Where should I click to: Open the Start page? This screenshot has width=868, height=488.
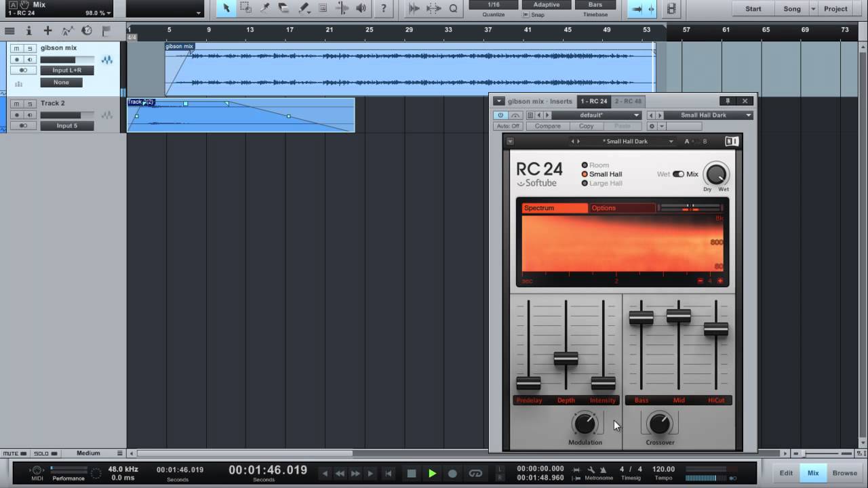pos(753,9)
